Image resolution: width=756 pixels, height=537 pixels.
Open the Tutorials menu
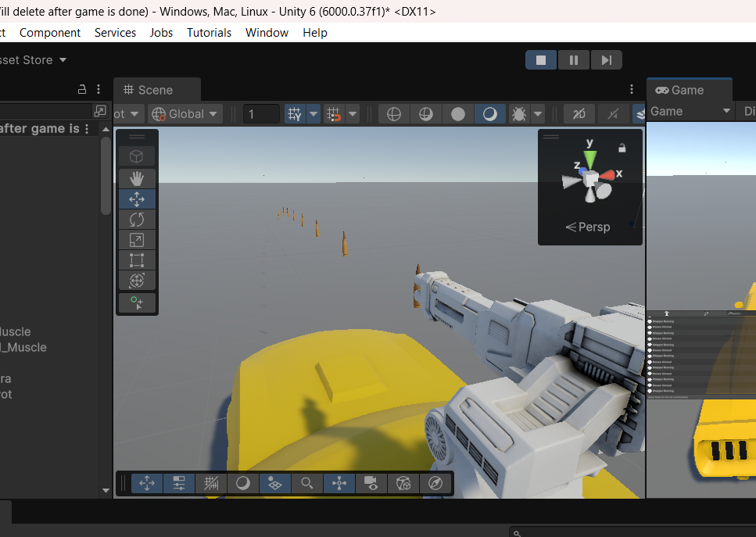(x=210, y=33)
